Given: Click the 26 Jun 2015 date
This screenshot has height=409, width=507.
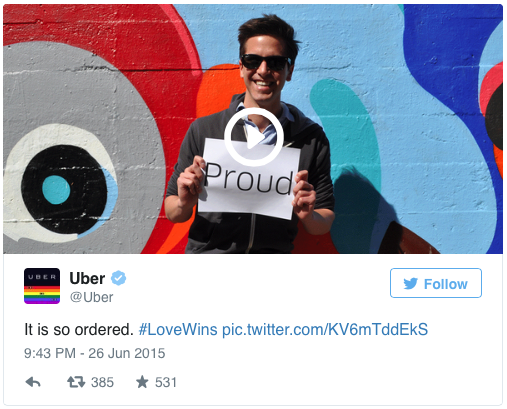Looking at the screenshot, I should 127,353.
